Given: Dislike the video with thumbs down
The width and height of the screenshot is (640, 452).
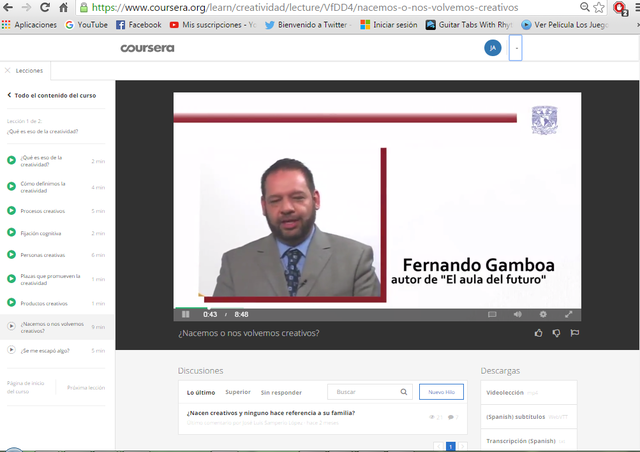Looking at the screenshot, I should pos(556,333).
